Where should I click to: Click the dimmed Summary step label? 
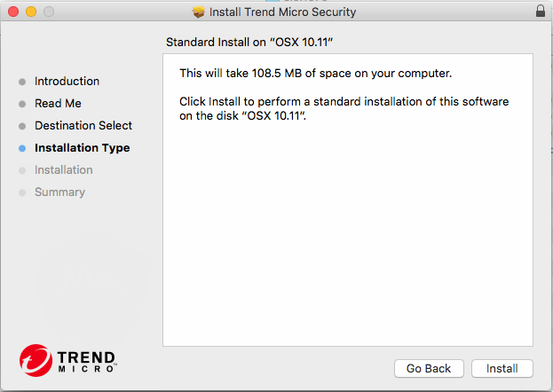tap(59, 192)
